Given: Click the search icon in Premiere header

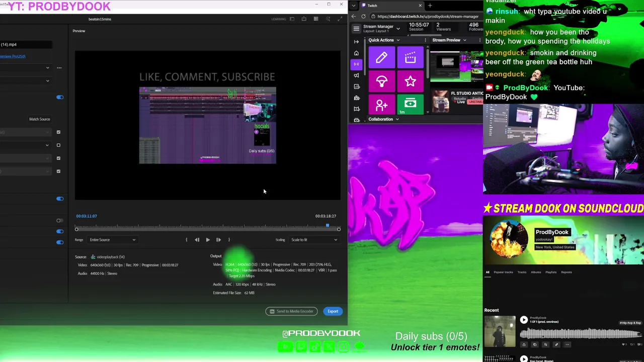Looking at the screenshot, I should click(x=328, y=19).
